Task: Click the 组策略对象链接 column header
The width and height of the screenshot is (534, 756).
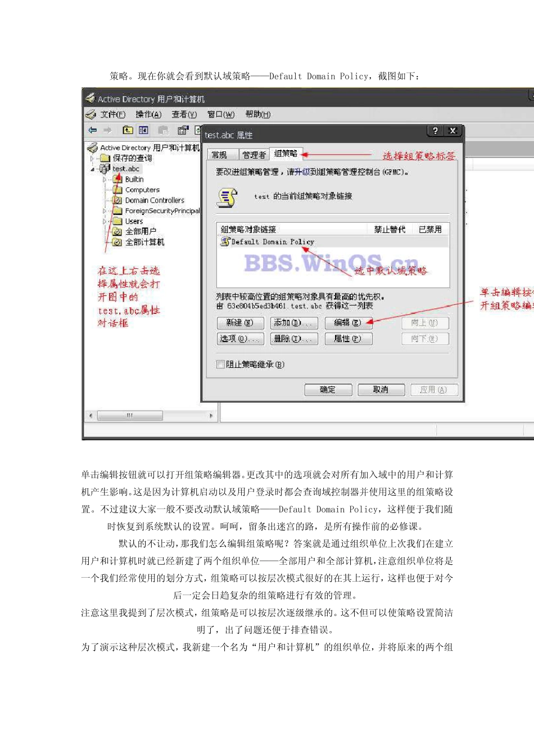Action: tap(248, 229)
